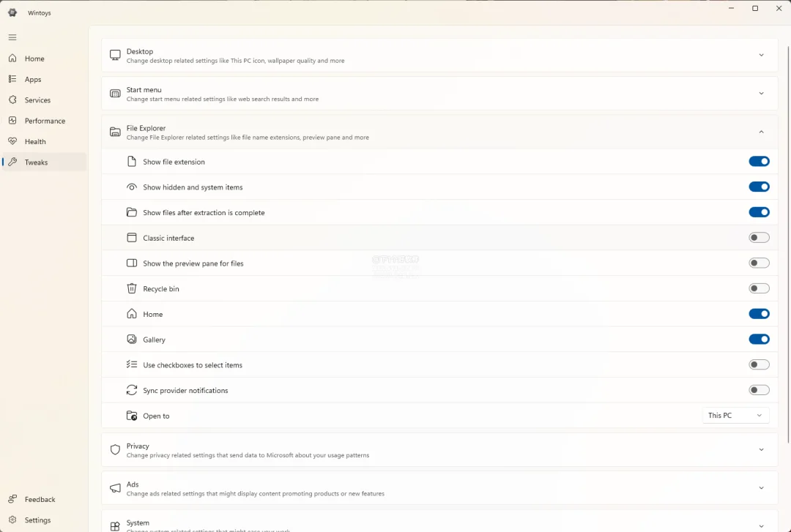Turn on Sync provider notifications
Screen dimensions: 791x532
760,390
